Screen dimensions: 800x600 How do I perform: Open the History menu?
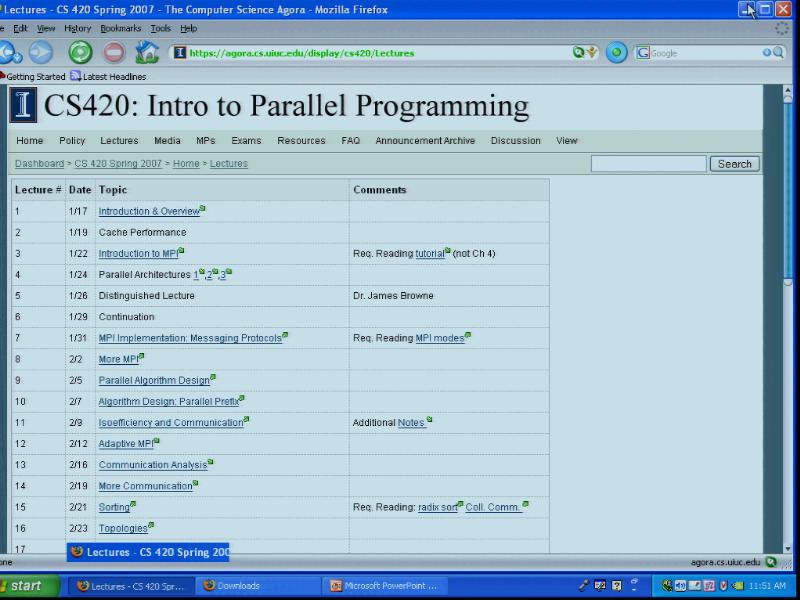[x=77, y=29]
